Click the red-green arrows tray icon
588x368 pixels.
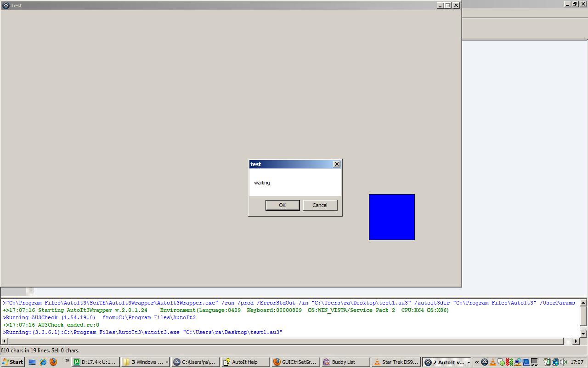509,362
